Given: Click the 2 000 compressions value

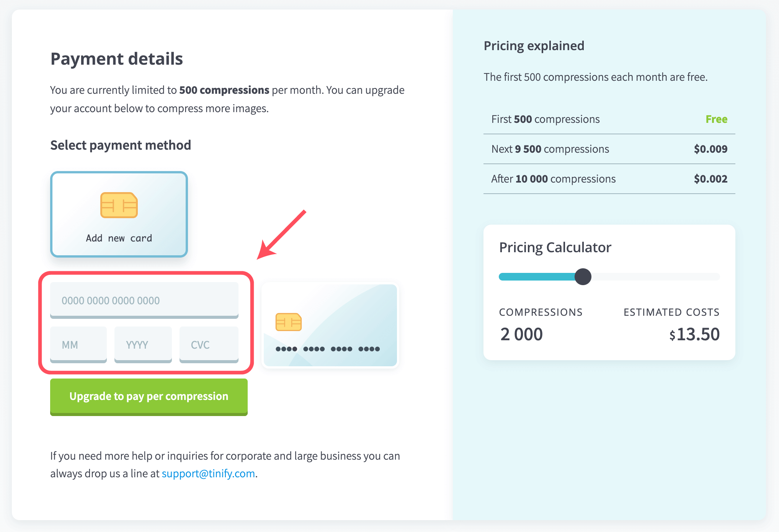Looking at the screenshot, I should pos(521,334).
